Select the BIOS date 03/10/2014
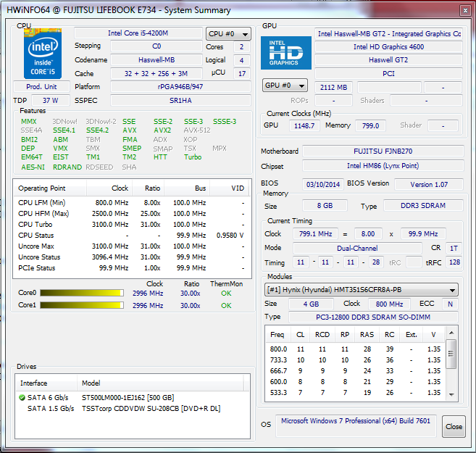The height and width of the screenshot is (453, 476). pos(323,184)
